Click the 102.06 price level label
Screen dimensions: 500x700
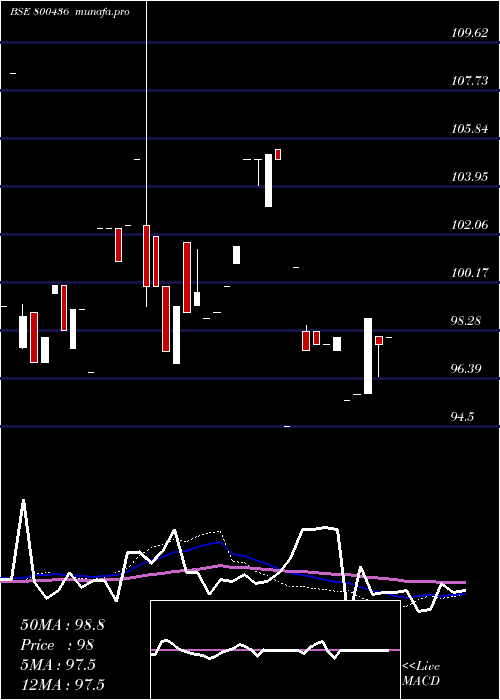470,225
